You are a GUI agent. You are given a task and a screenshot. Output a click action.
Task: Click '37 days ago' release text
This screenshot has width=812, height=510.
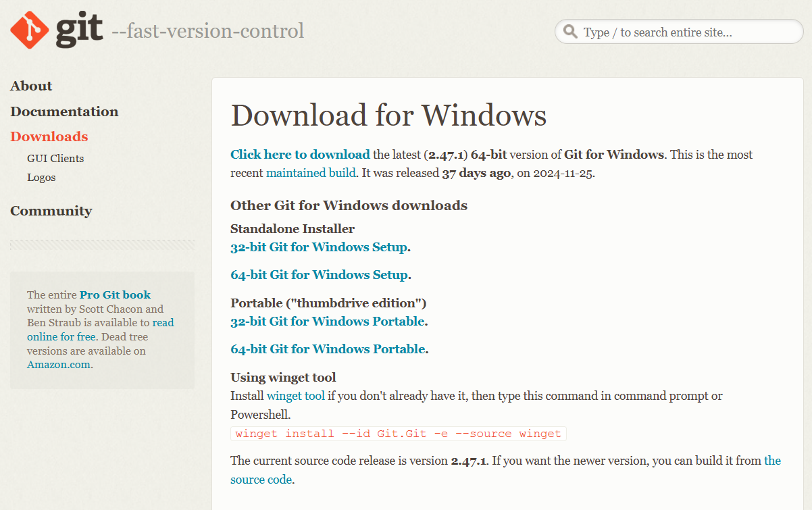pos(476,173)
